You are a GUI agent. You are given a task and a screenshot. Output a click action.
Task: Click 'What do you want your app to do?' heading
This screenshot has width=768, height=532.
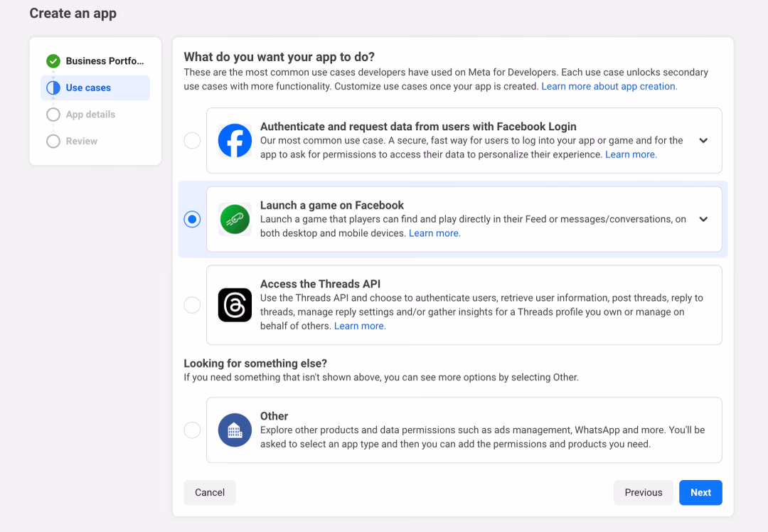click(279, 57)
